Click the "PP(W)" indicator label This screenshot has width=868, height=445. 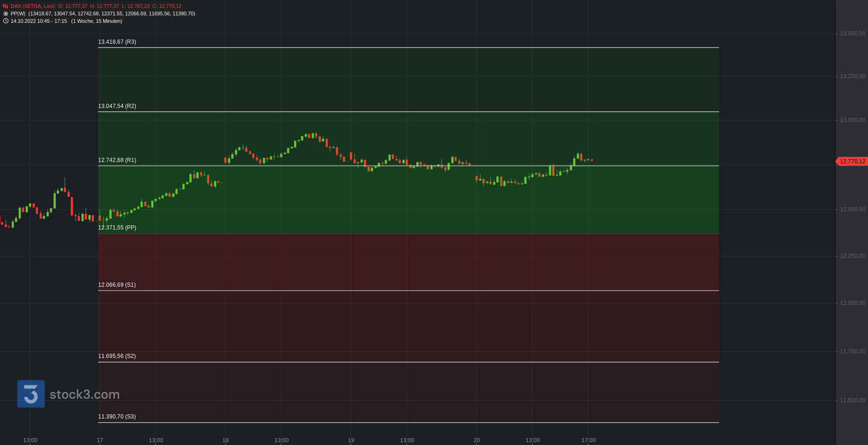pos(18,14)
